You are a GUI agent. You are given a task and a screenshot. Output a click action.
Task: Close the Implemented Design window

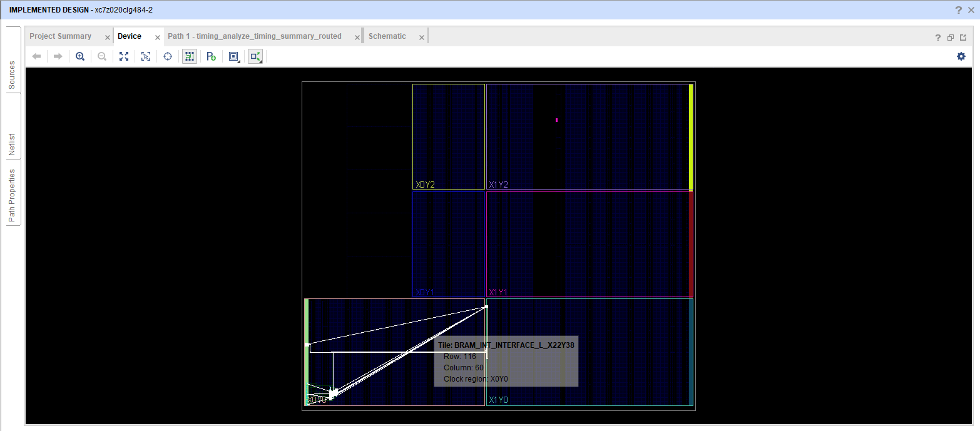971,10
